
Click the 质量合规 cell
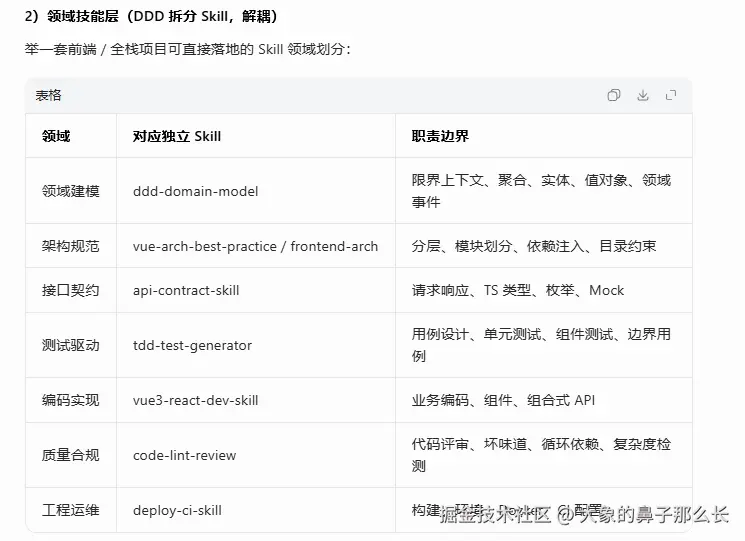tap(71, 455)
